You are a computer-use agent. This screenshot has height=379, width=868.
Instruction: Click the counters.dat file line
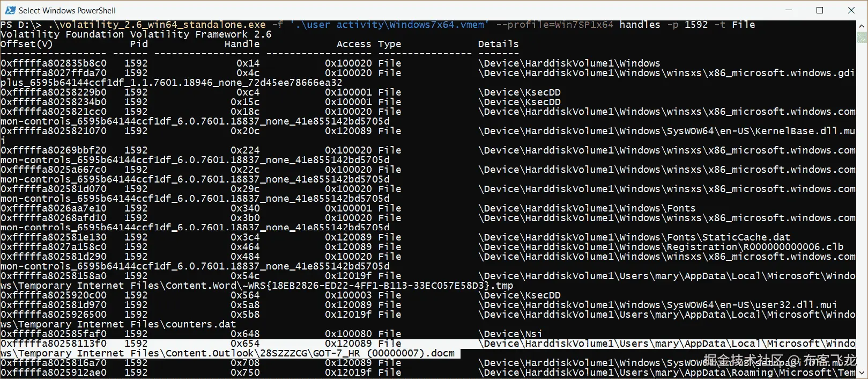click(118, 324)
